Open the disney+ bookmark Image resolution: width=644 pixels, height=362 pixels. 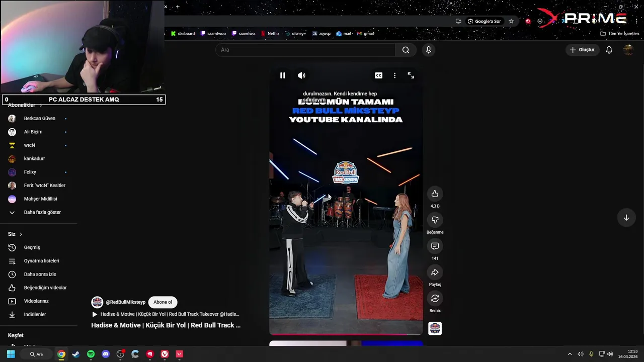click(x=295, y=34)
